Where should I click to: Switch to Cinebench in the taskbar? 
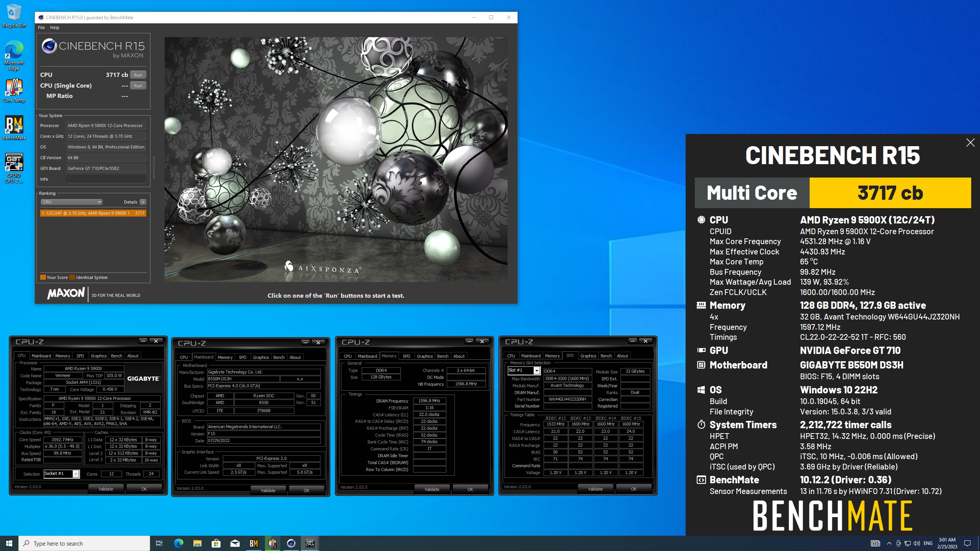pos(291,543)
